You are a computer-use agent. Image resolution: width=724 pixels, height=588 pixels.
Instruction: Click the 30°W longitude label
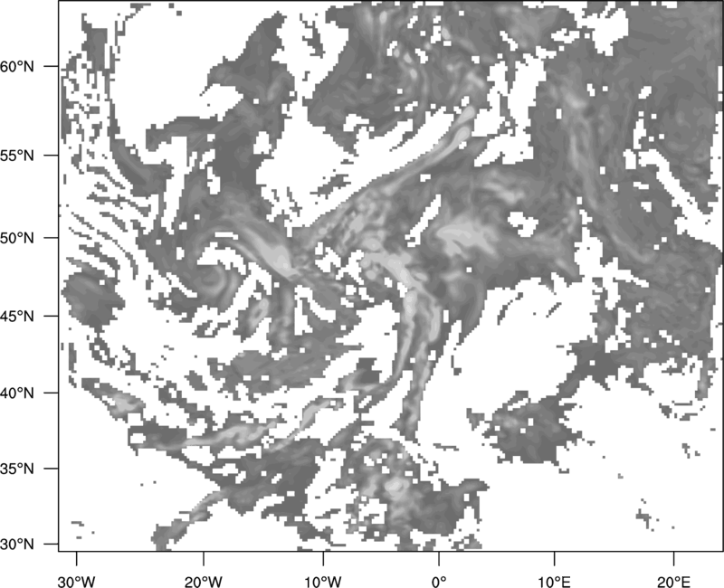click(76, 582)
